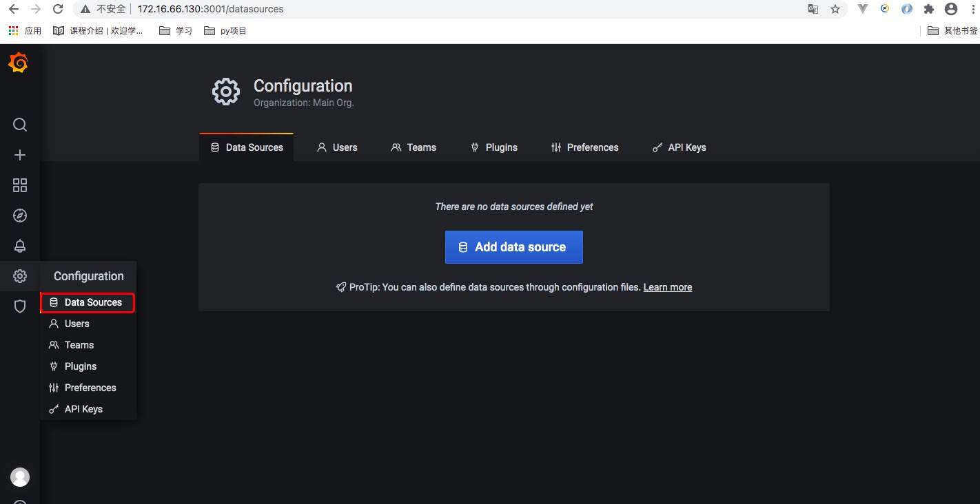The image size is (980, 504).
Task: Open the browser extensions puzzle icon
Action: point(929,9)
